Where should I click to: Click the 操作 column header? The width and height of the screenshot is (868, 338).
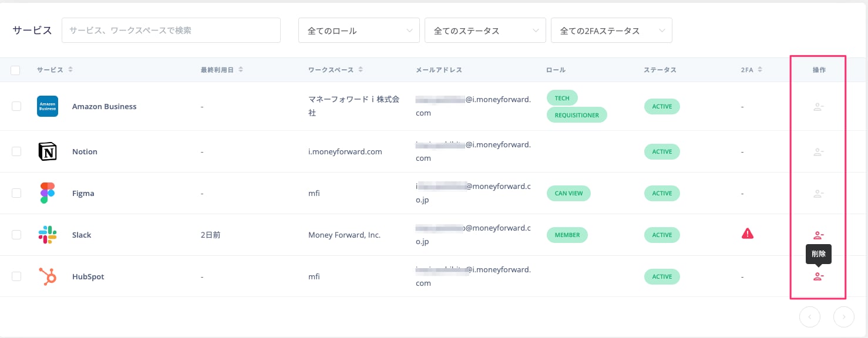(819, 70)
